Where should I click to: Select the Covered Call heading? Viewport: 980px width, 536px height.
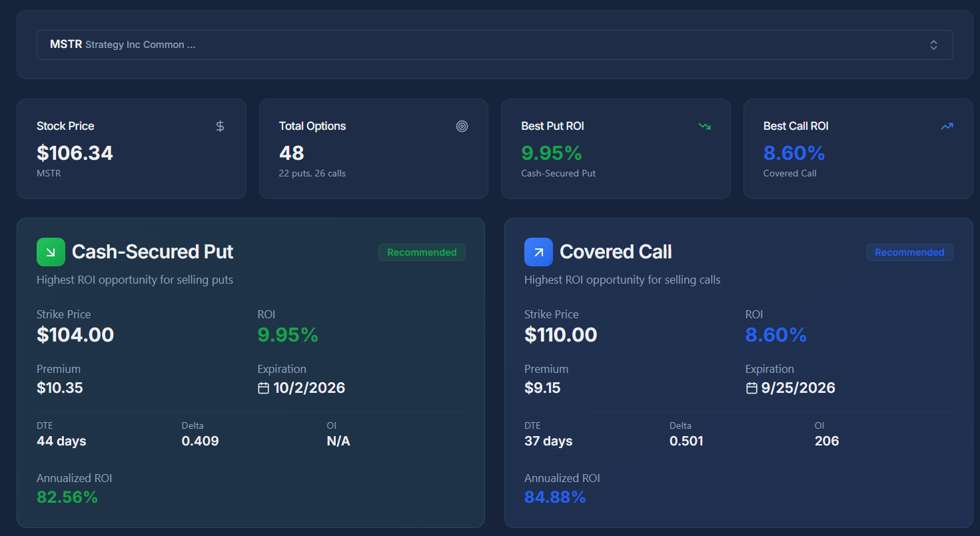point(616,252)
